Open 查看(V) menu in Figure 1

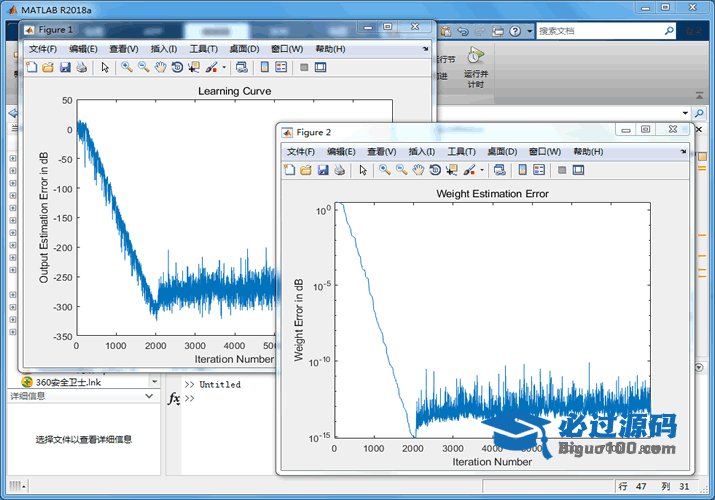[x=124, y=49]
